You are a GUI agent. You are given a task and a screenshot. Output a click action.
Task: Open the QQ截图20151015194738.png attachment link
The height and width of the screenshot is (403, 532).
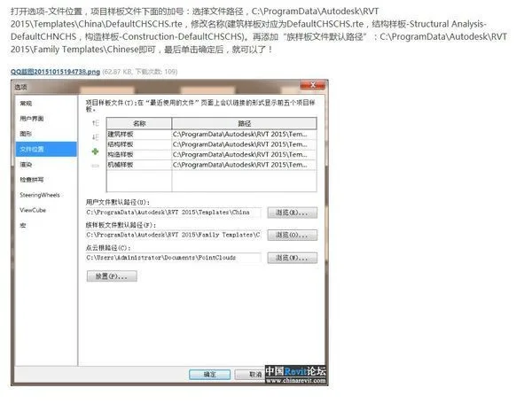55,72
